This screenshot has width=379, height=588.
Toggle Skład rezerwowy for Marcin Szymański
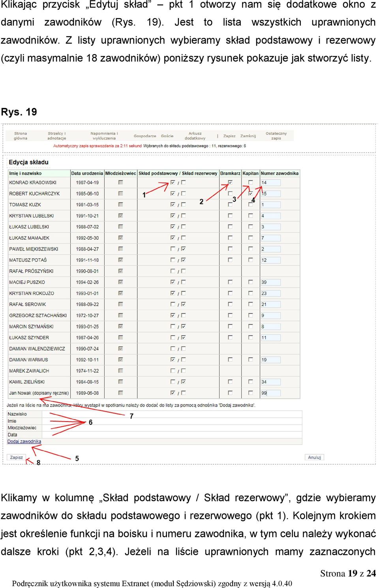(x=184, y=326)
